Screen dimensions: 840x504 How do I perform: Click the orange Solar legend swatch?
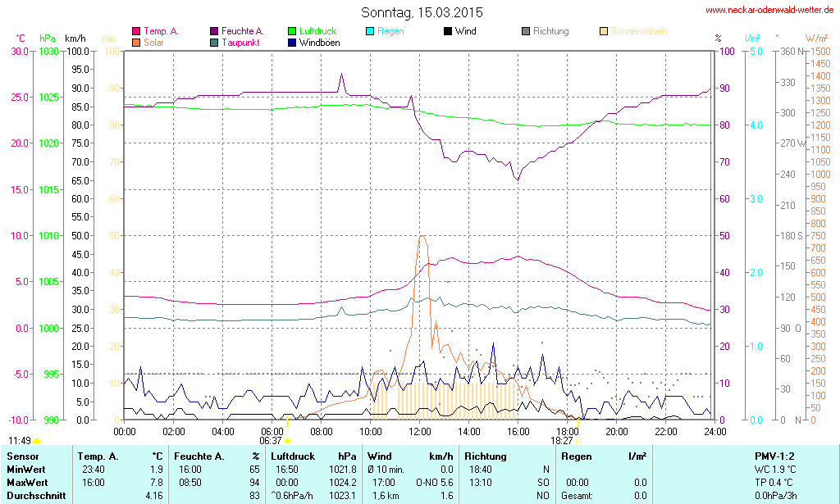coord(136,42)
